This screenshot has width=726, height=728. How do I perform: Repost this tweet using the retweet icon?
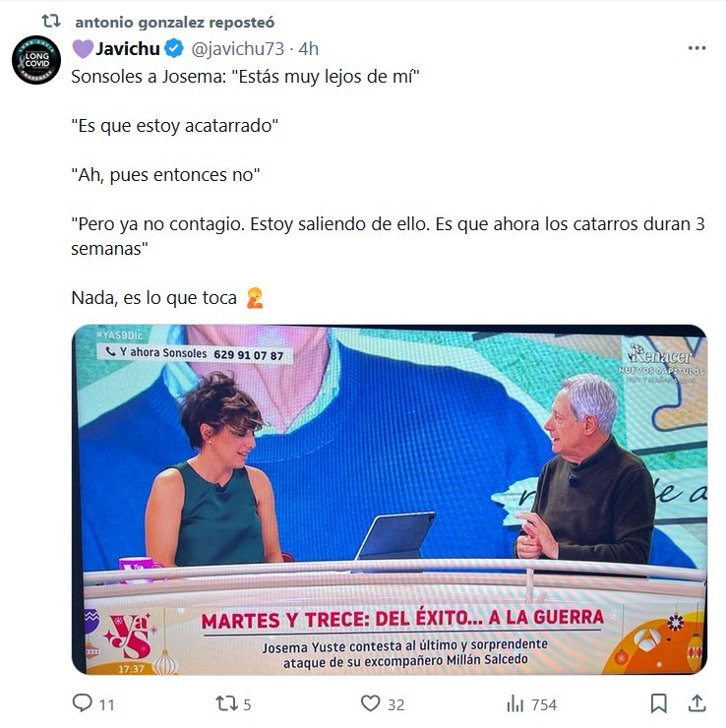[226, 703]
